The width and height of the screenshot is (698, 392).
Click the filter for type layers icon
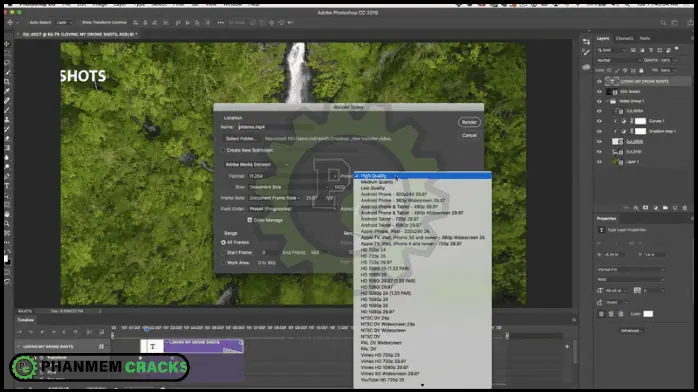pos(651,50)
